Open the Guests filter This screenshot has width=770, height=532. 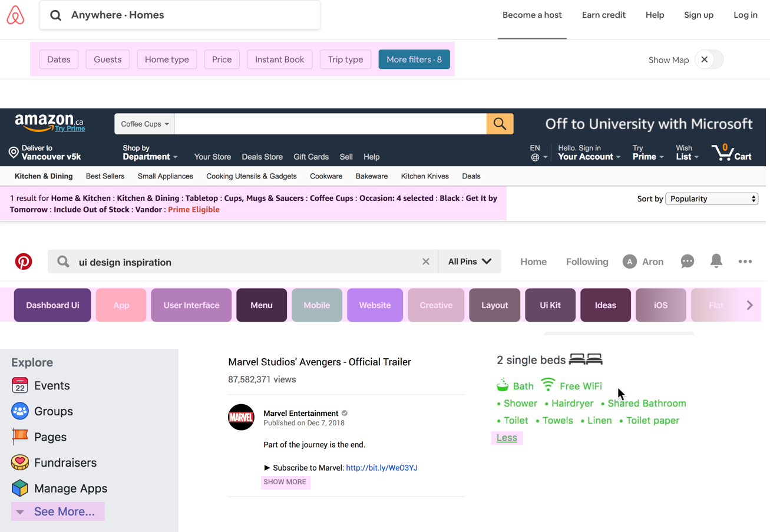(x=108, y=60)
